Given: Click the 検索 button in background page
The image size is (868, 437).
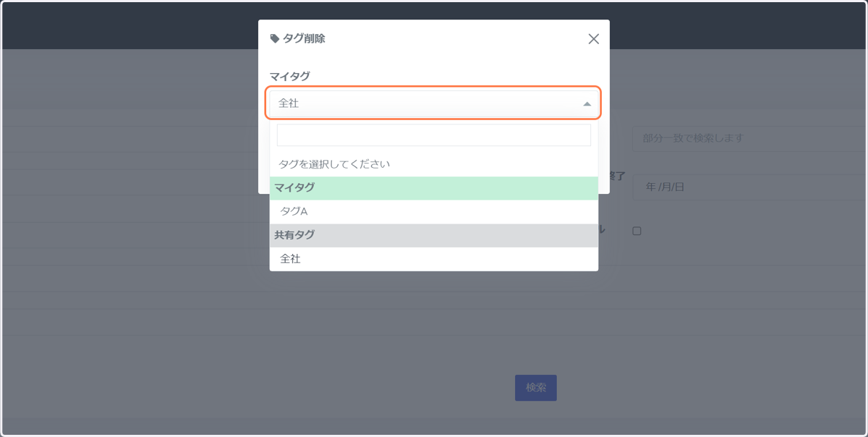Looking at the screenshot, I should coord(536,387).
